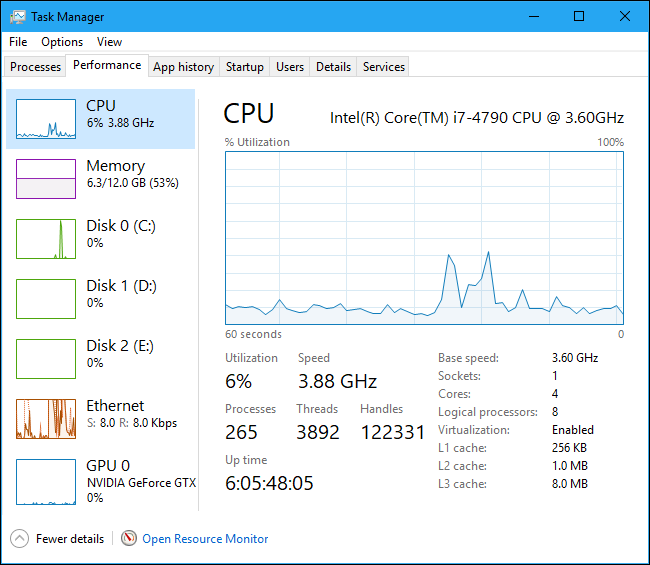Image resolution: width=650 pixels, height=565 pixels.
Task: Click the Task Manager title bar icon
Action: 16,17
